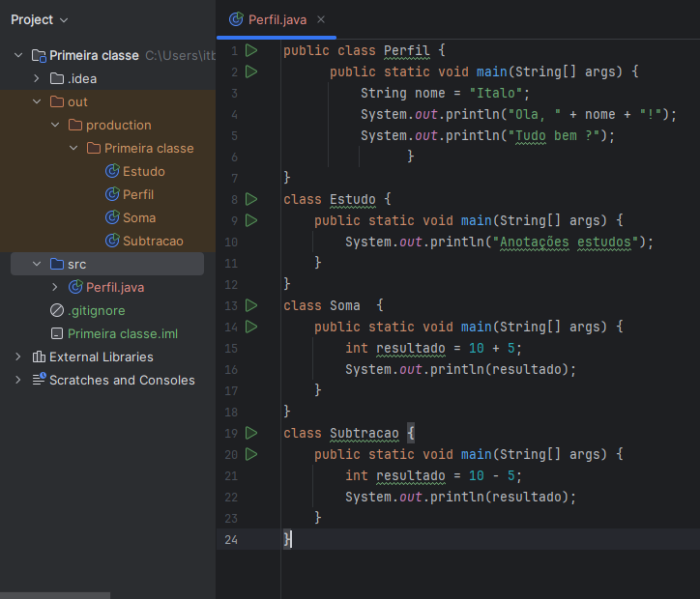
Task: Open .gitignore file in project tree
Action: (x=96, y=310)
